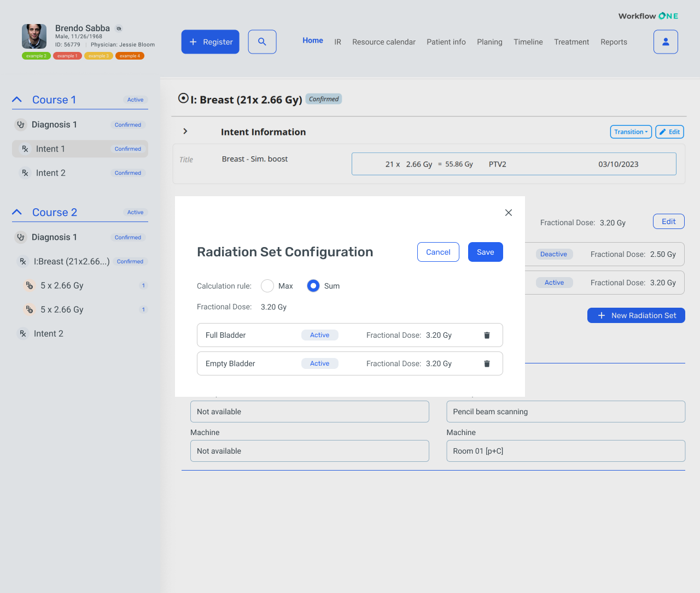Expand the Intent Information section

click(185, 131)
